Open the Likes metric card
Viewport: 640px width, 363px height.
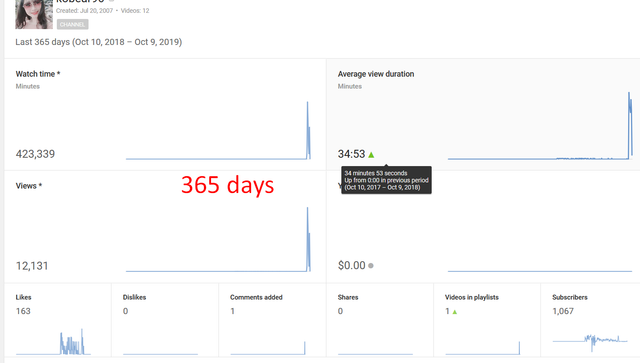(58, 320)
